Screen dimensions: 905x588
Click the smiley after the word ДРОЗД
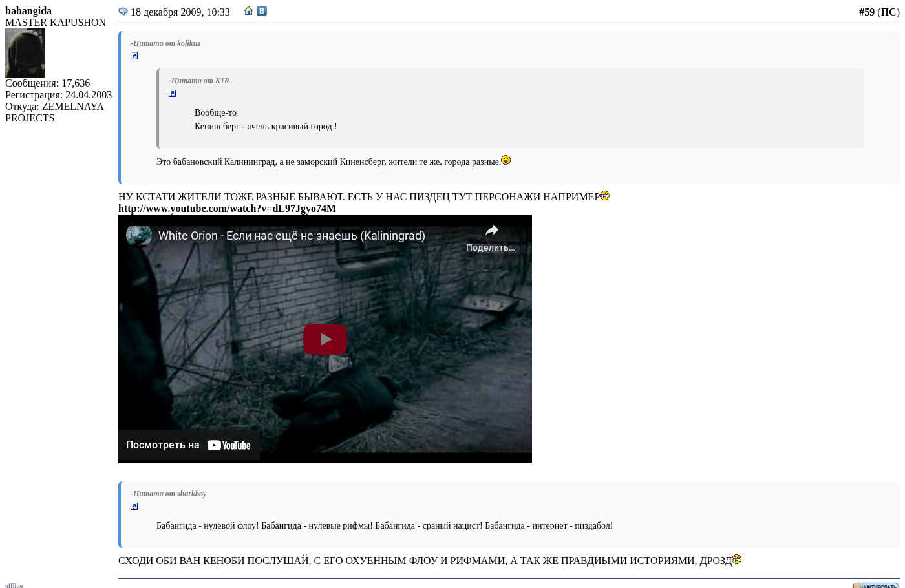tap(737, 560)
